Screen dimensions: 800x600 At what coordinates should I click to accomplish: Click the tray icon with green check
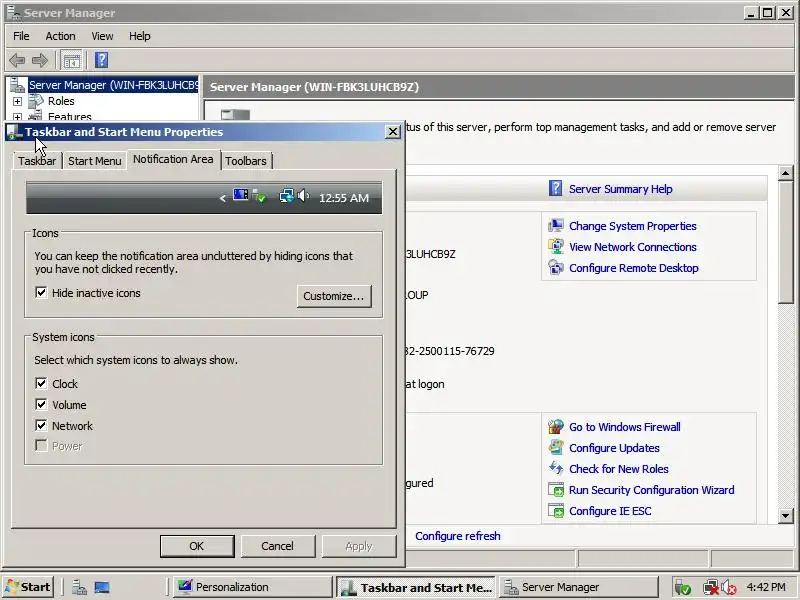[x=682, y=588]
